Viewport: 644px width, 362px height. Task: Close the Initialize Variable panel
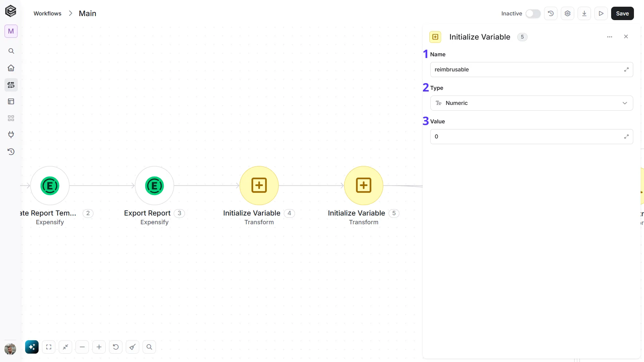tap(626, 37)
